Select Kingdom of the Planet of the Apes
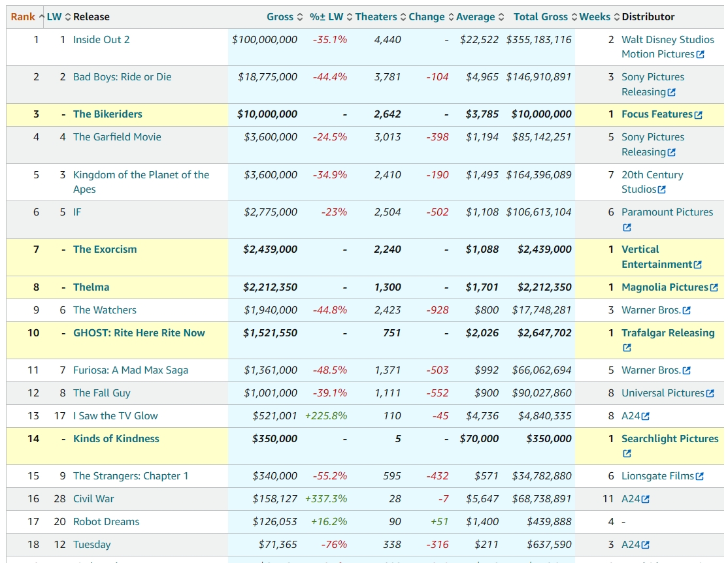 tap(141, 182)
